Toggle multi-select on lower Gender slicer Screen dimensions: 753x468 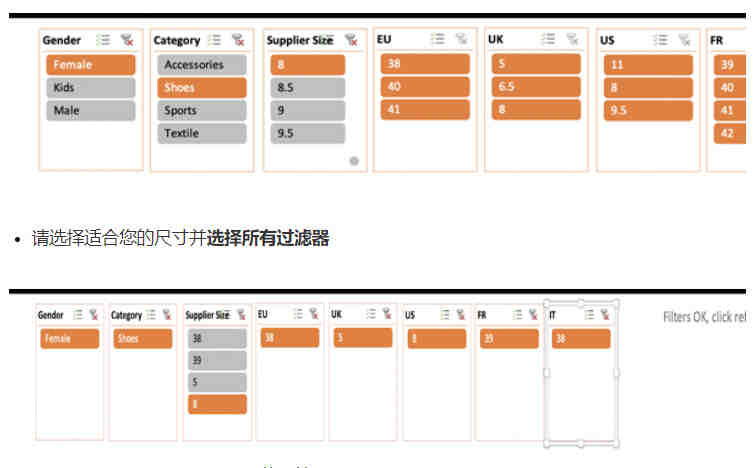click(x=78, y=315)
